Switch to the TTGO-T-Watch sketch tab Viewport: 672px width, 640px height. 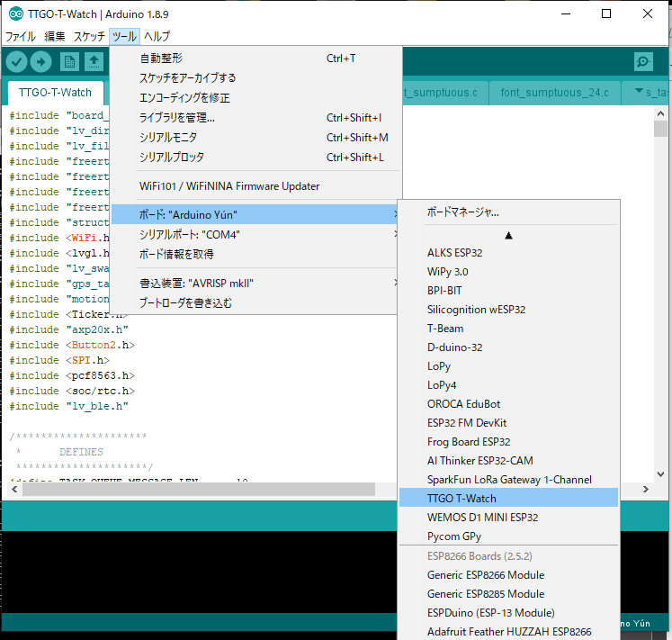click(x=55, y=93)
